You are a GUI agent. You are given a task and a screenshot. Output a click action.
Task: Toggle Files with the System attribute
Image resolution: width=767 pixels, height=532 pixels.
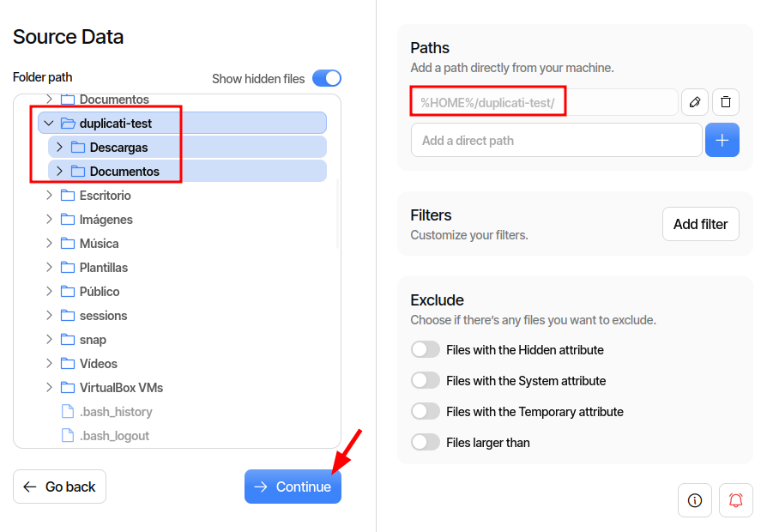(426, 381)
